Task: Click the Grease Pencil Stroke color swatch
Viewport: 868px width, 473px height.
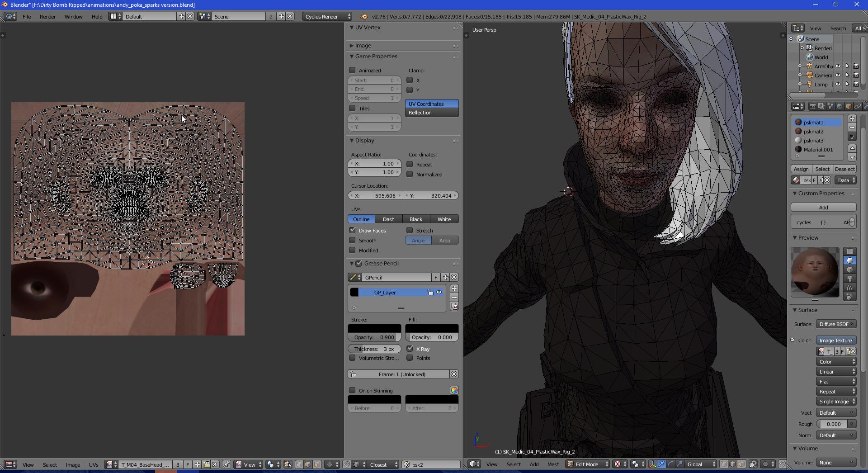Action: click(374, 328)
